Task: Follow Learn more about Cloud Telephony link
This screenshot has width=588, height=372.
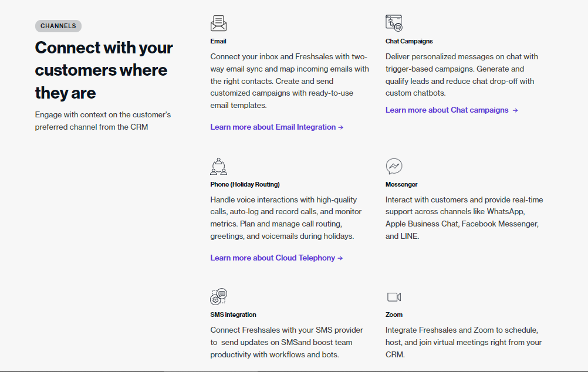Action: pos(273,258)
